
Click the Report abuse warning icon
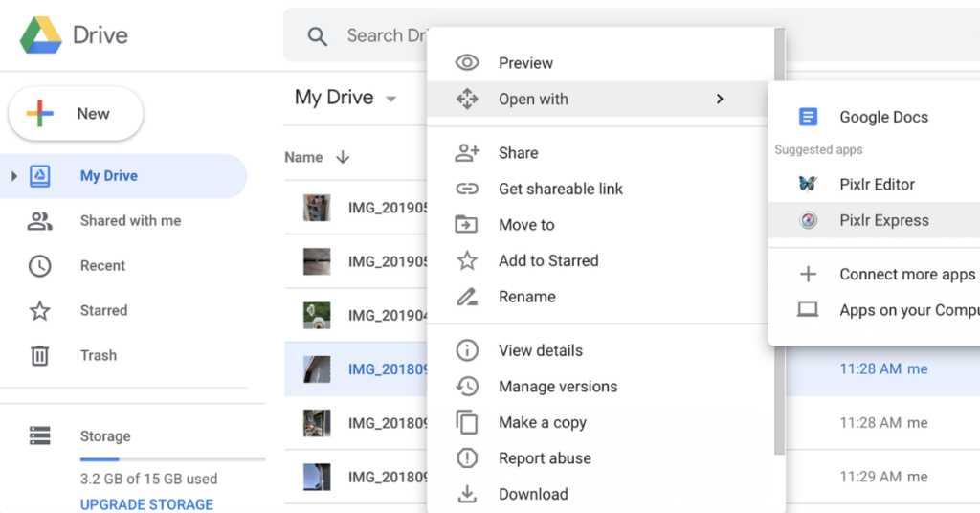point(467,458)
